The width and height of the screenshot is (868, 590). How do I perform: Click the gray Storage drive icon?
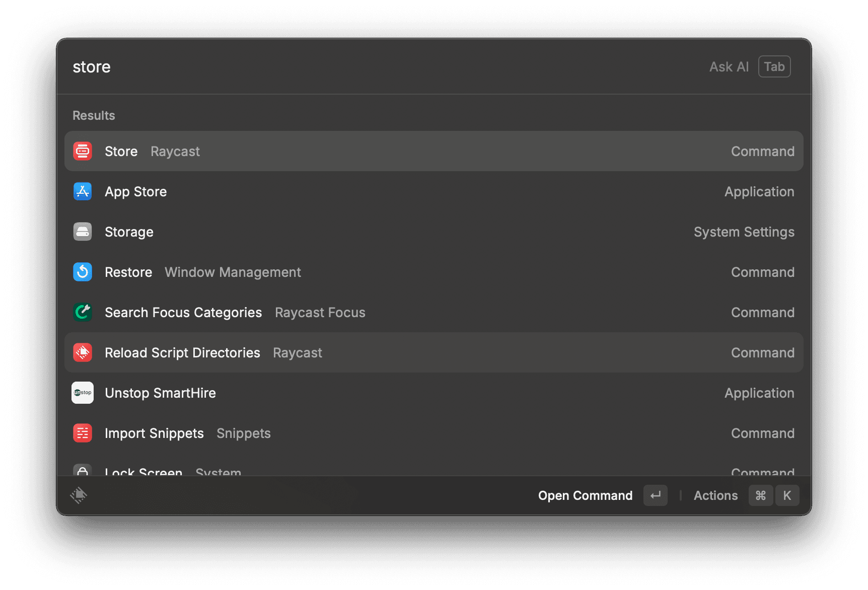[83, 232]
